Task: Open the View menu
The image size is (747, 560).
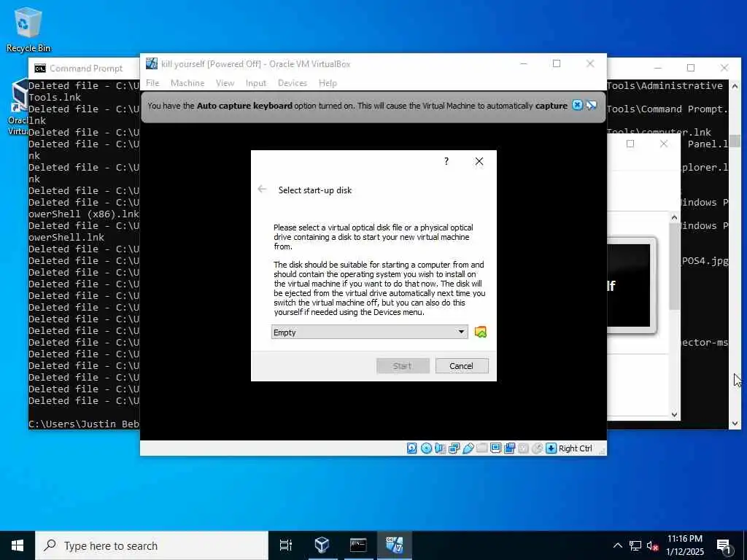Action: [x=225, y=83]
